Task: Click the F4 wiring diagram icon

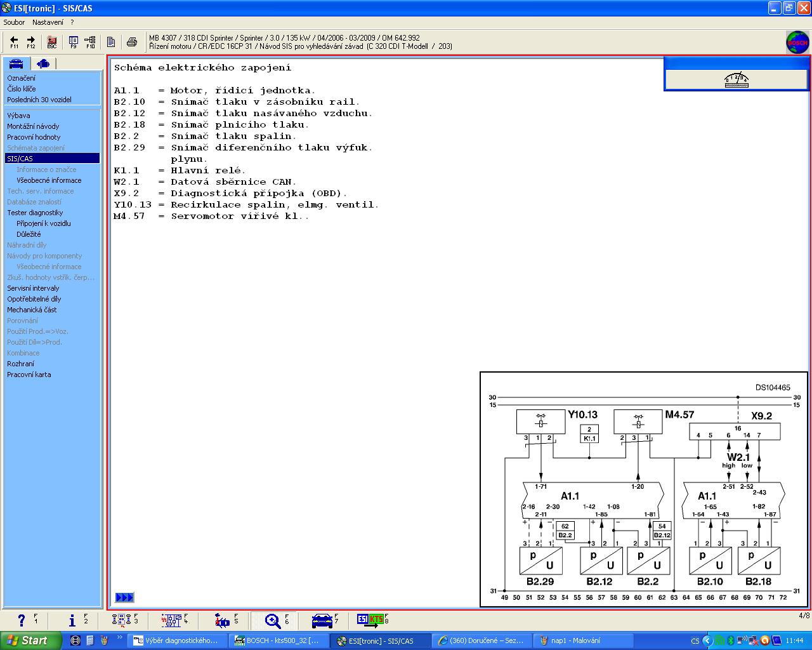Action: 171,620
